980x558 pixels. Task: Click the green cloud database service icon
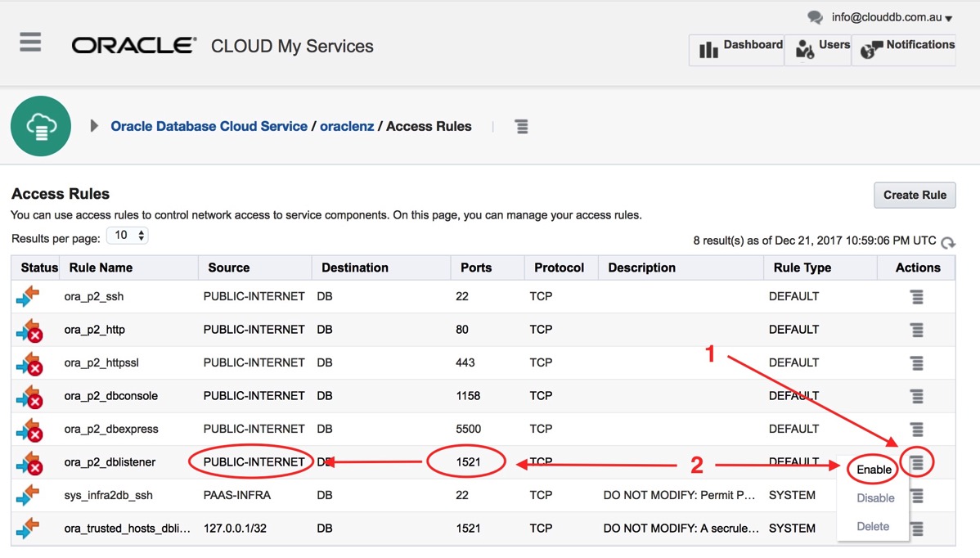coord(41,126)
